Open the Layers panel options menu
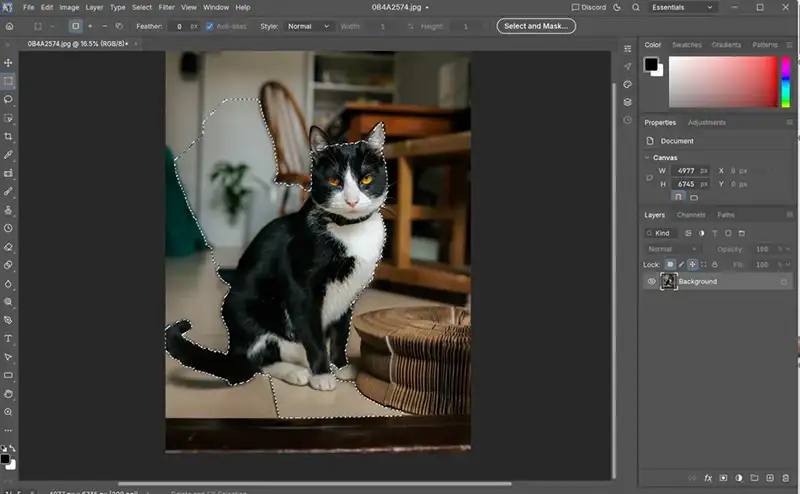Viewport: 800px width, 494px height. click(789, 215)
